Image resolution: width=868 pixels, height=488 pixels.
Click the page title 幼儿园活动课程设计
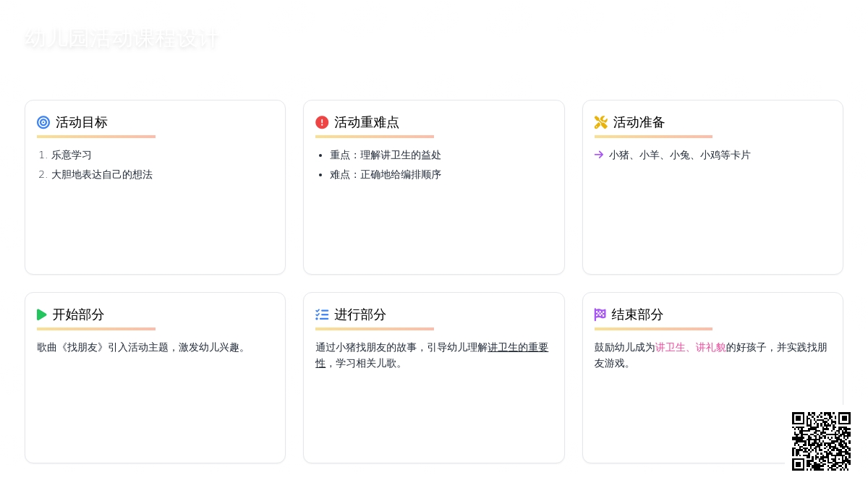[x=122, y=38]
